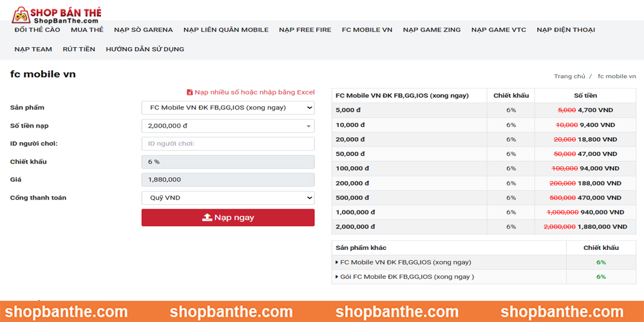Go to NẠP SÒ GARENA page

144,30
